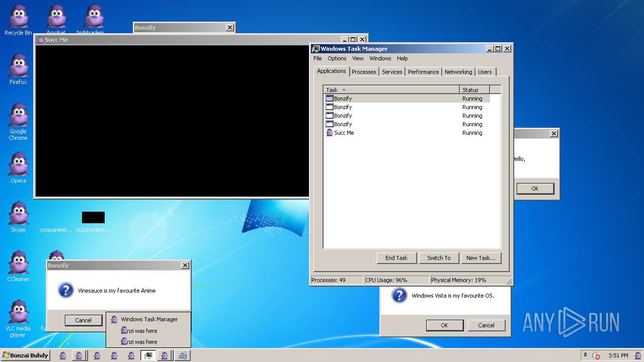Image resolution: width=644 pixels, height=362 pixels.
Task: Switch to the Networking tab
Action: pyautogui.click(x=458, y=72)
